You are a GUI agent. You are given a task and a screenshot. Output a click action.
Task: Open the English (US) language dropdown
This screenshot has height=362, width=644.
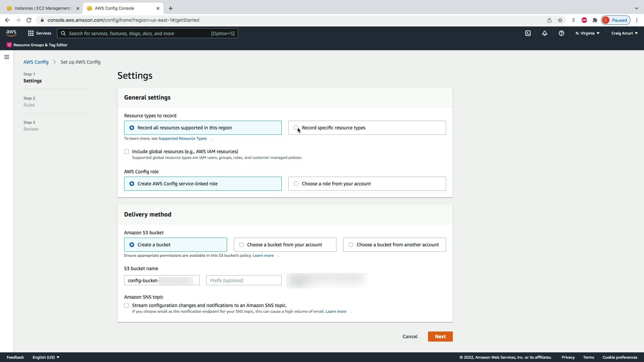(46, 357)
